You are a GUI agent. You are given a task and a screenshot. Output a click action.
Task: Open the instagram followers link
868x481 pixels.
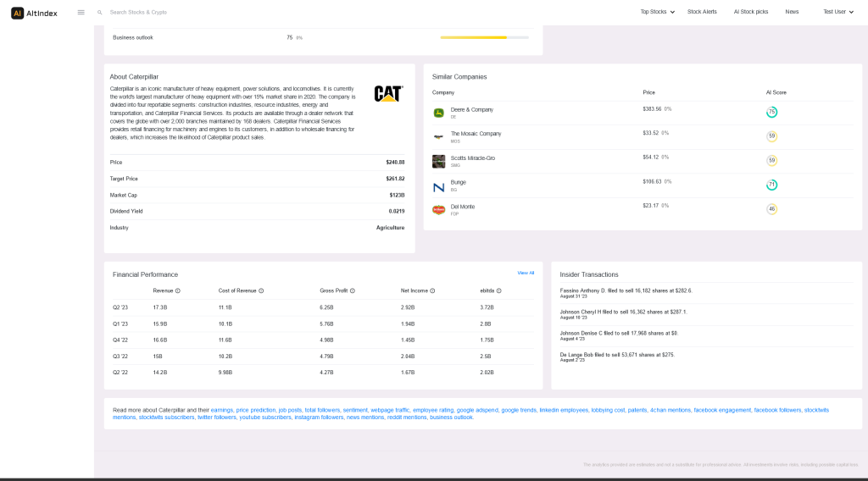[319, 417]
